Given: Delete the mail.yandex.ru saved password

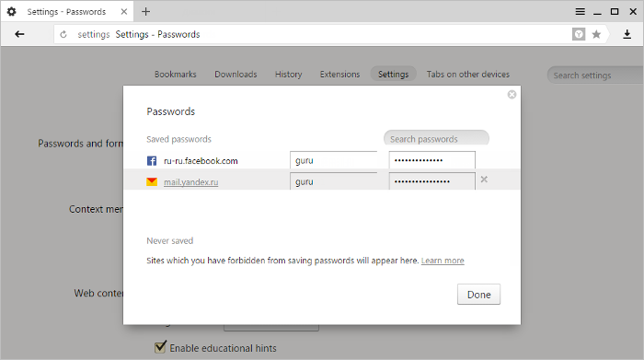Looking at the screenshot, I should (484, 180).
